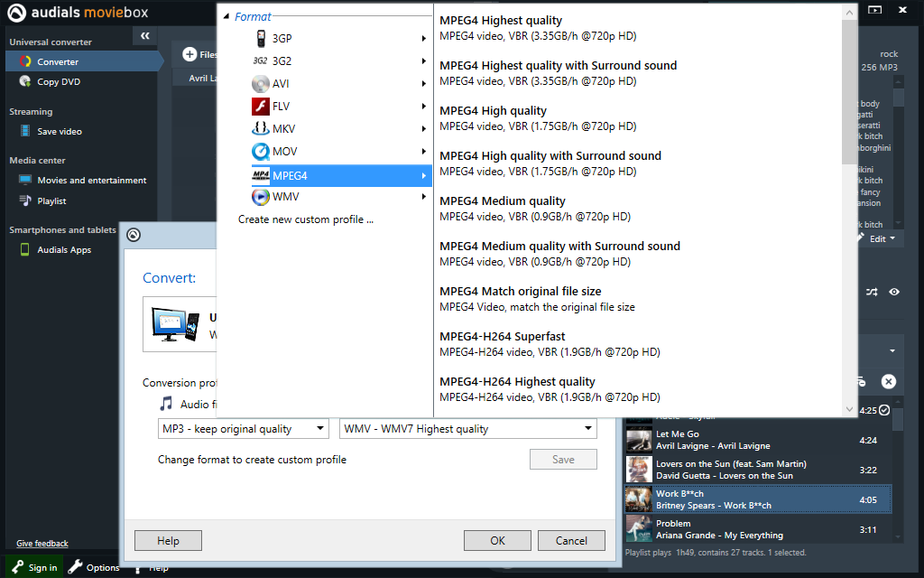Click the Sign in key icon
Viewport: 924px width, 578px height.
(18, 567)
